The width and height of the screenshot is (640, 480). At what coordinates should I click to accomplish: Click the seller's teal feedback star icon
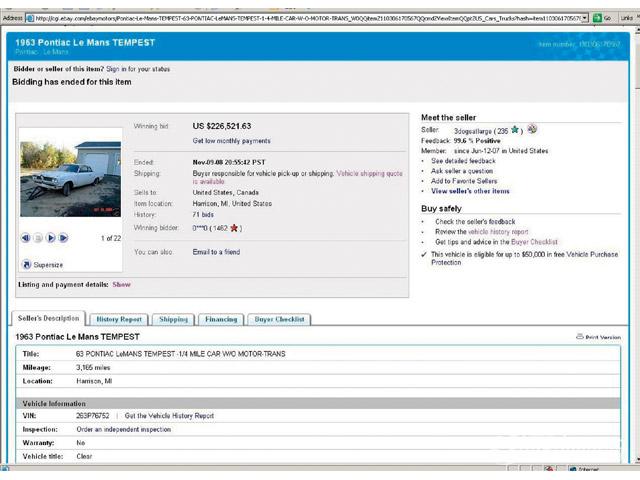tap(515, 129)
